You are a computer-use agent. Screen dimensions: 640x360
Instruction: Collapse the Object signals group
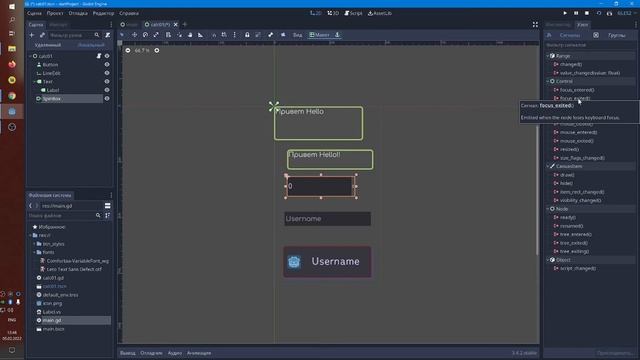pyautogui.click(x=548, y=260)
